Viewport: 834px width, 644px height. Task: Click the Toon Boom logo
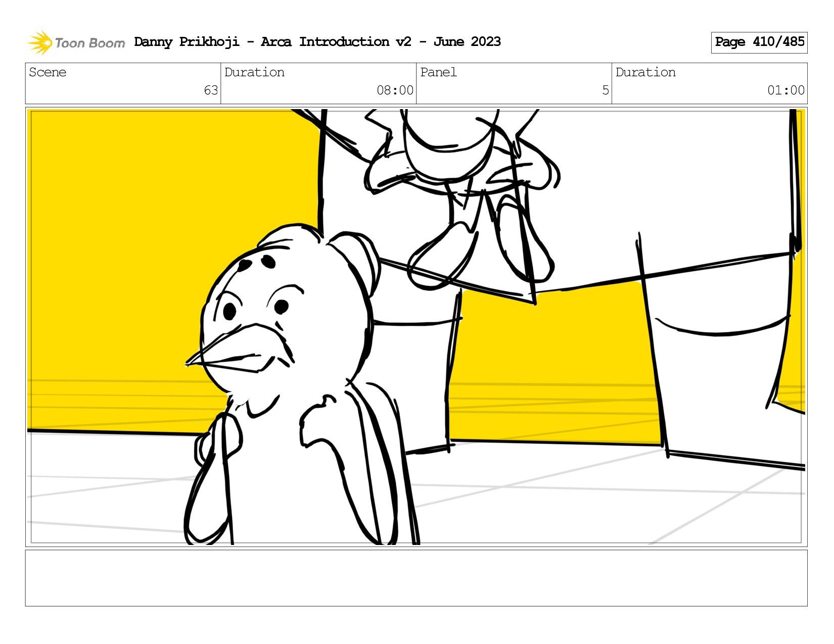76,42
